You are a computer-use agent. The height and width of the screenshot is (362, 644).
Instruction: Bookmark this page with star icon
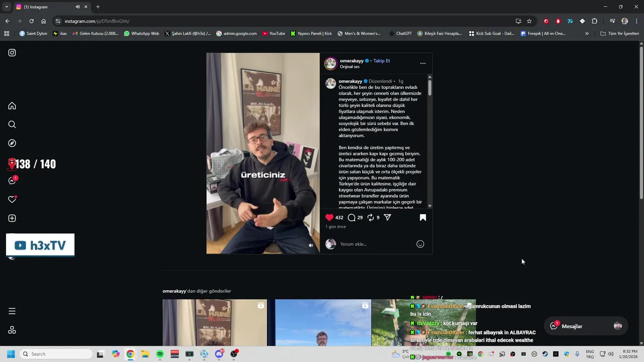point(529,21)
